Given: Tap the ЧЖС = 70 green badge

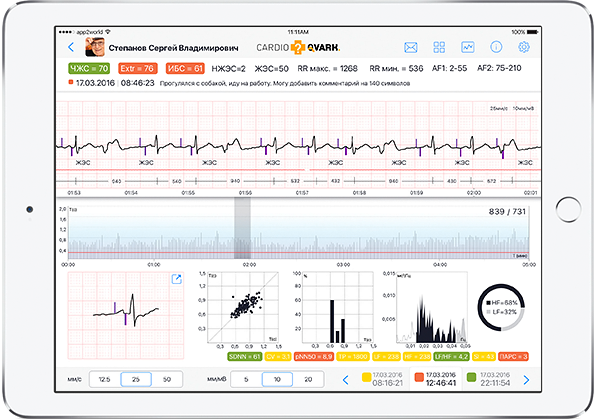Looking at the screenshot, I should (89, 68).
